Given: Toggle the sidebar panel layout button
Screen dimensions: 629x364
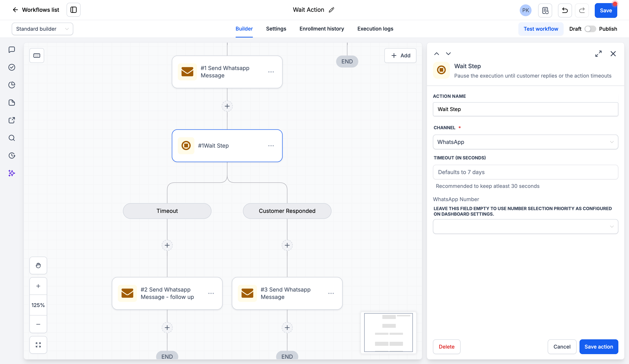Looking at the screenshot, I should point(73,10).
